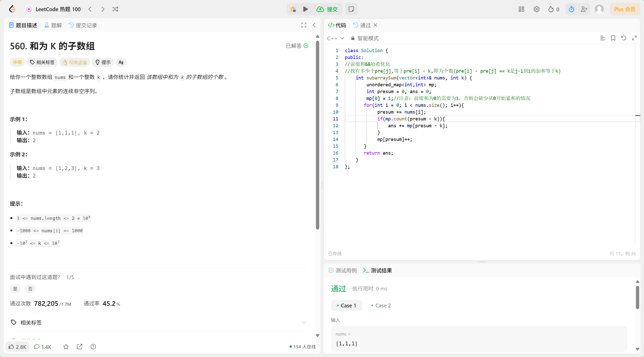Screen dimensions: 644x357
Task: Switch to the 题解 tab
Action: [53, 25]
